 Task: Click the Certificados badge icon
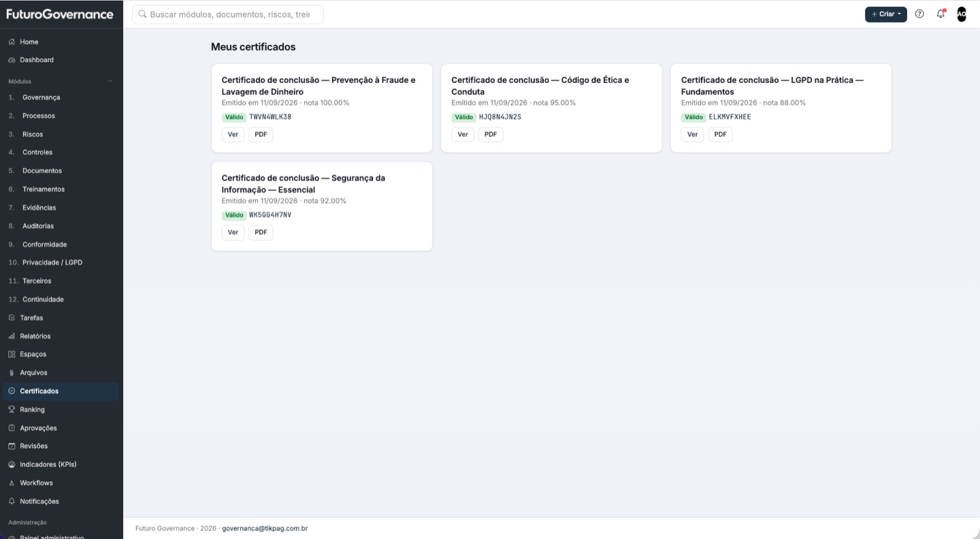click(x=12, y=391)
